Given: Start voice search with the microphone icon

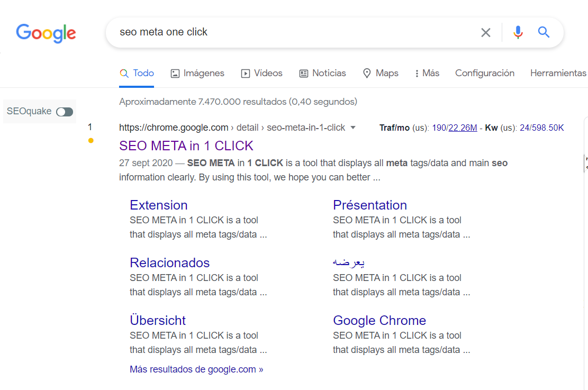Looking at the screenshot, I should [518, 33].
